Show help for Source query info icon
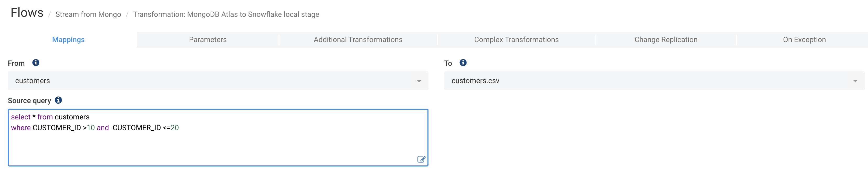Image resolution: width=868 pixels, height=172 pixels. pos(58,100)
